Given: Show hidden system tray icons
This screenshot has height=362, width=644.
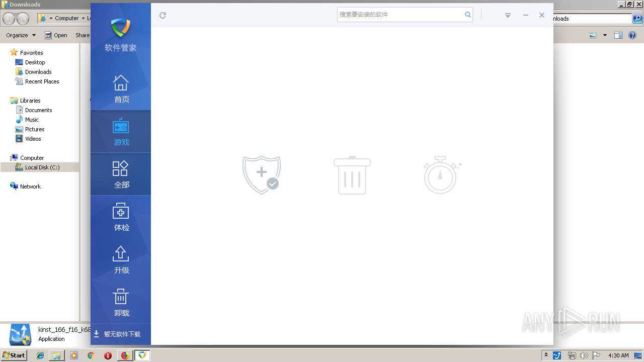Looking at the screenshot, I should pyautogui.click(x=546, y=355).
